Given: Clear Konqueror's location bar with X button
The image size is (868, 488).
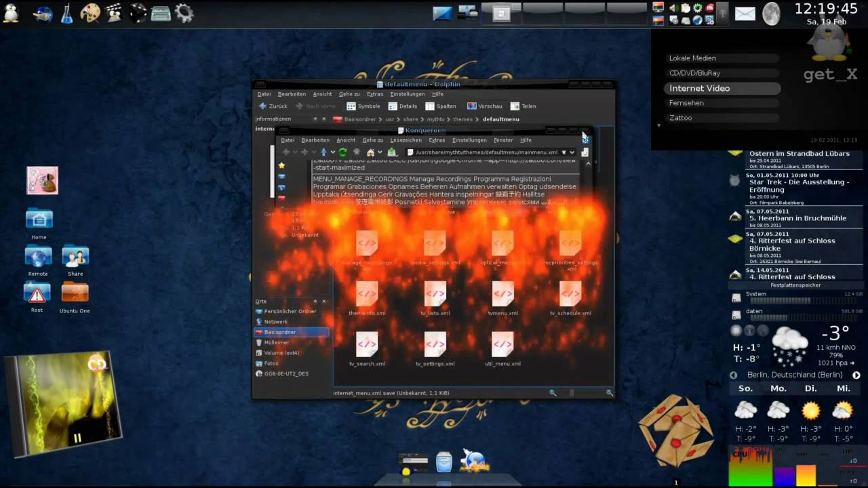Looking at the screenshot, I should tap(564, 152).
